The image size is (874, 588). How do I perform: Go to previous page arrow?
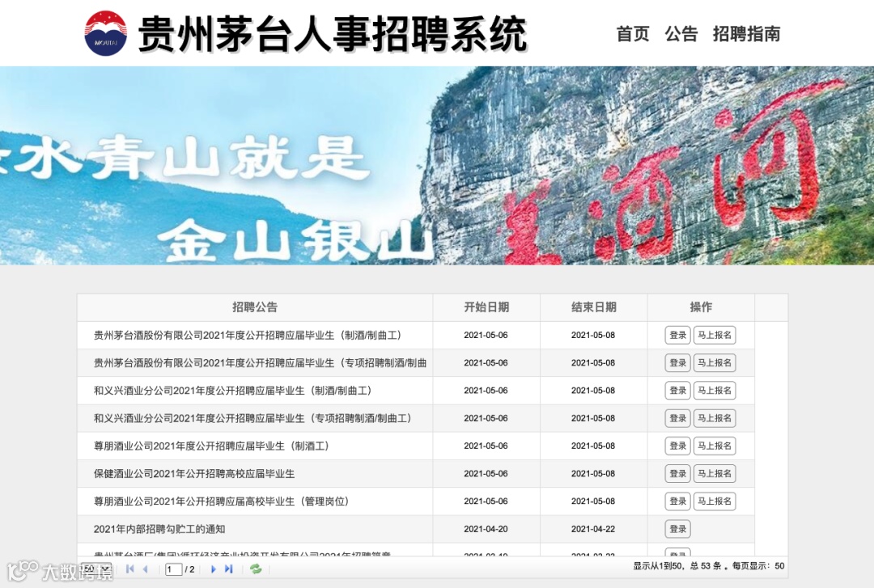(x=146, y=569)
